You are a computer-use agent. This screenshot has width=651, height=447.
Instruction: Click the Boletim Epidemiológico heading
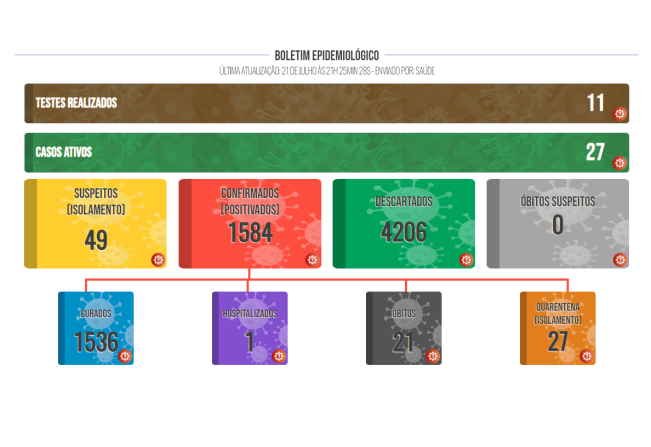click(x=327, y=55)
